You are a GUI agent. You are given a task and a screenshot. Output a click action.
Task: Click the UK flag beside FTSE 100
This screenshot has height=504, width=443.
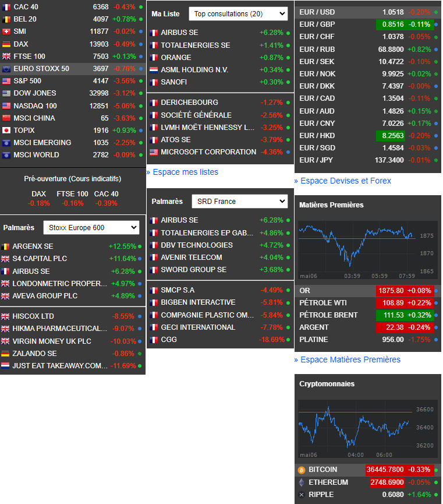pyautogui.click(x=6, y=57)
